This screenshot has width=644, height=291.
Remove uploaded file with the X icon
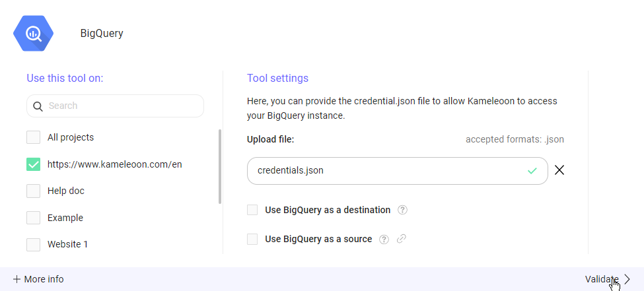(x=559, y=170)
